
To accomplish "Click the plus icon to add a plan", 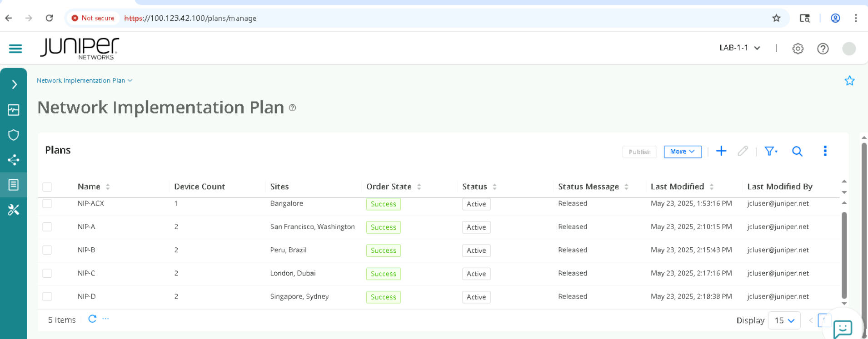I will point(721,151).
